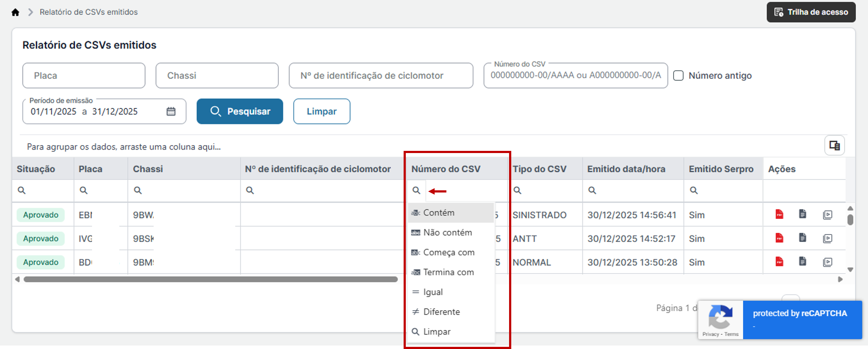Focus the Nº de identificação de ciclomotor field

[381, 75]
